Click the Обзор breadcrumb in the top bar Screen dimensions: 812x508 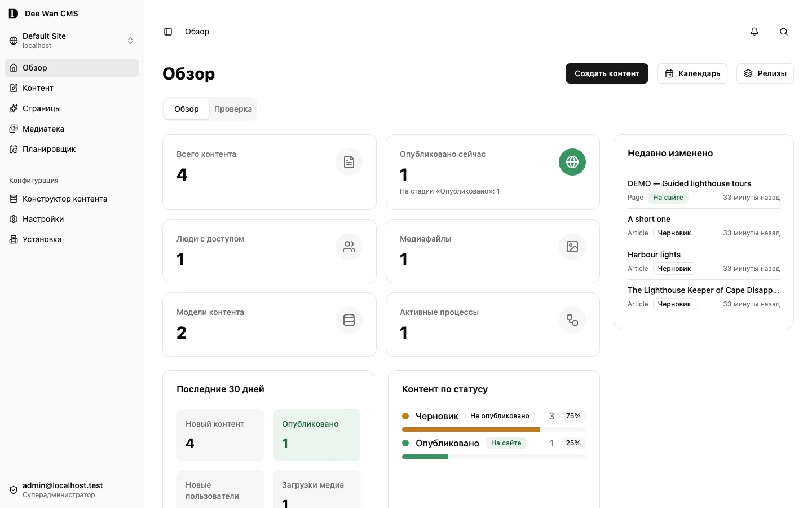pos(197,32)
